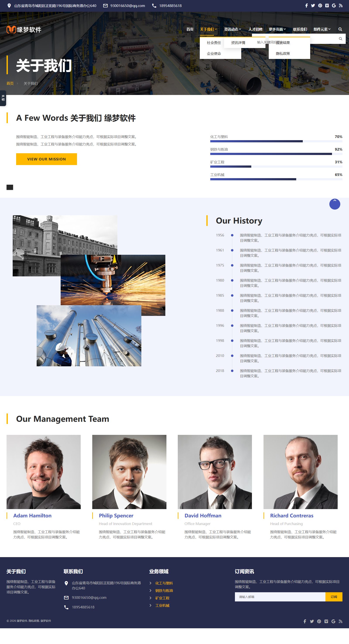
Task: Open 化工与塑料 footer link
Action: (164, 583)
